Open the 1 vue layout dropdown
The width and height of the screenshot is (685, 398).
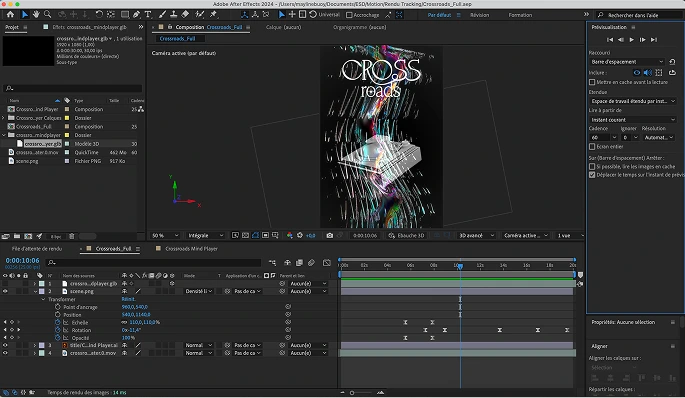570,235
